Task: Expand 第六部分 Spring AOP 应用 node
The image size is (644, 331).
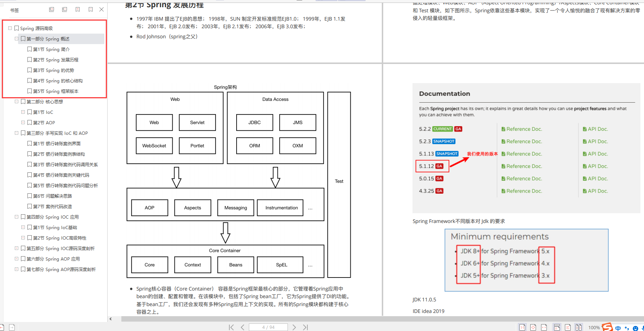Action: click(x=17, y=259)
